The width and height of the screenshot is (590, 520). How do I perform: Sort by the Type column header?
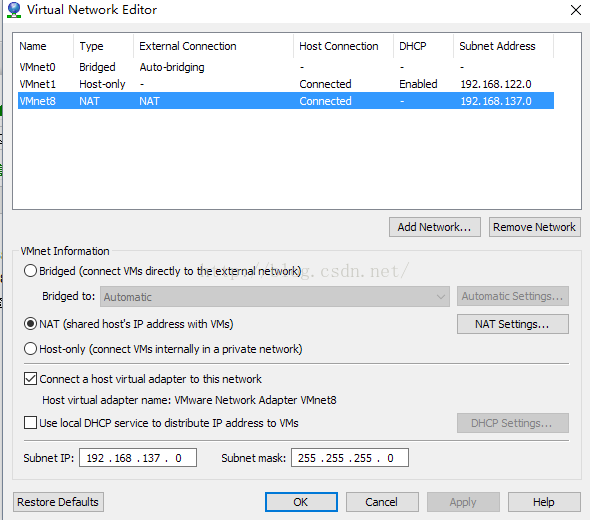(x=103, y=46)
